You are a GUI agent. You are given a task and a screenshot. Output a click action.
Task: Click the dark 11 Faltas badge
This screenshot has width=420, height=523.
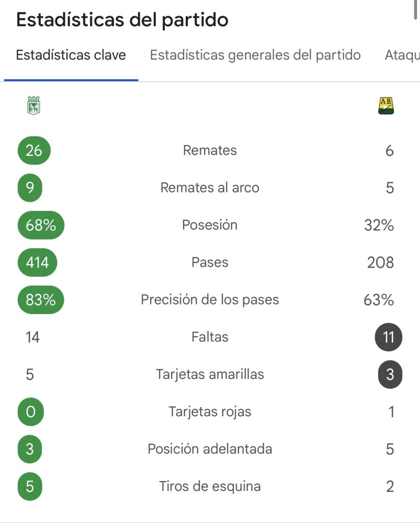[x=389, y=337]
